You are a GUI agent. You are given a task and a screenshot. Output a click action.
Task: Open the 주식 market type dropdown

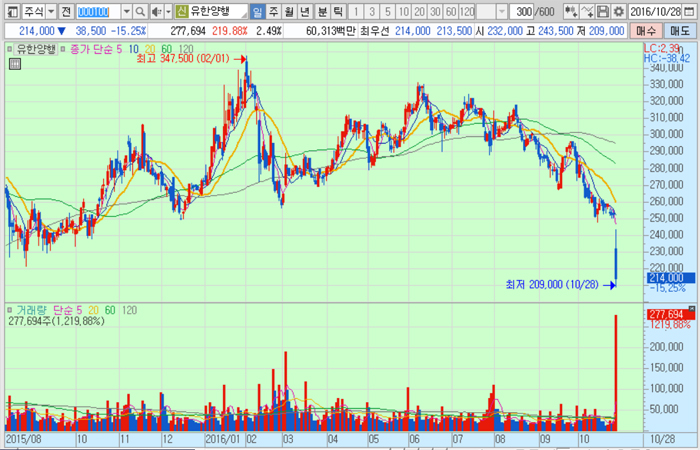tap(51, 11)
